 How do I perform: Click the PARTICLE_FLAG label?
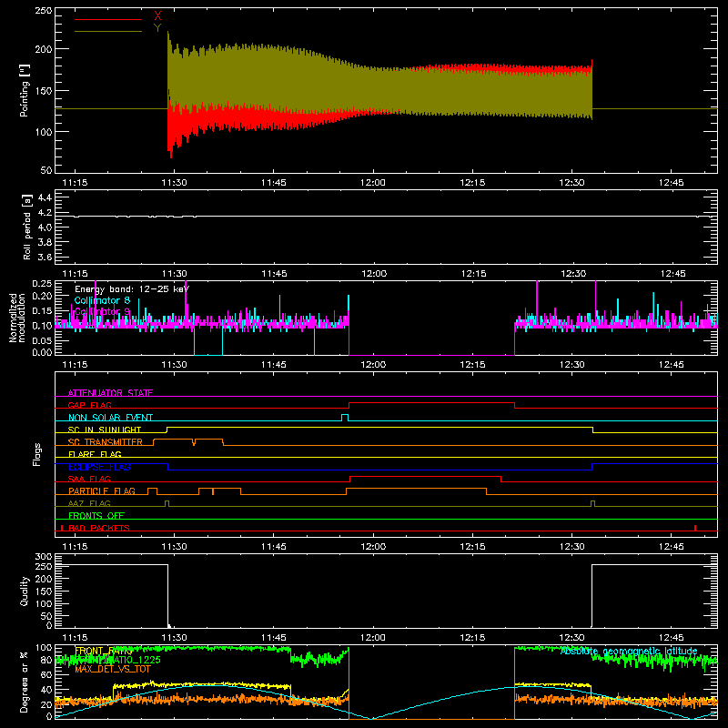click(x=102, y=490)
